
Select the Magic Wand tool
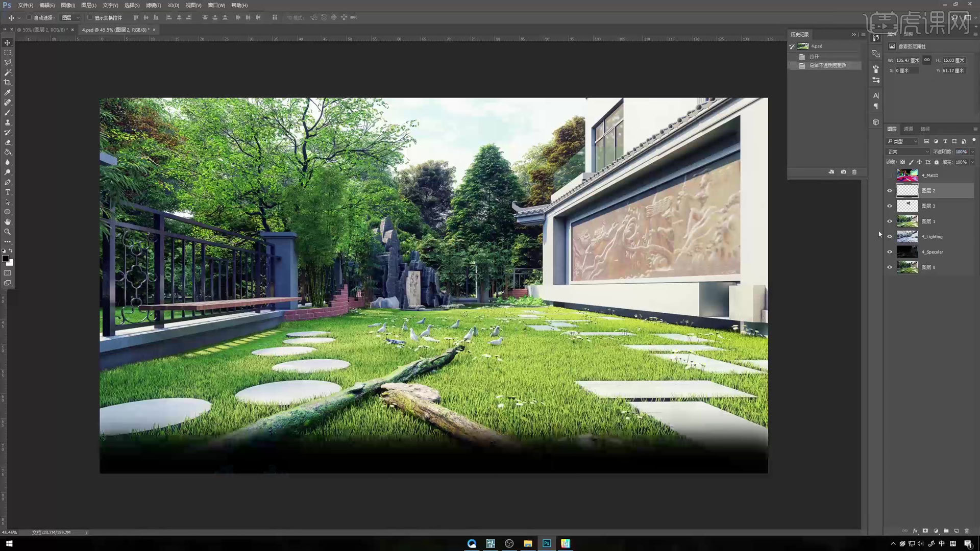pos(8,72)
